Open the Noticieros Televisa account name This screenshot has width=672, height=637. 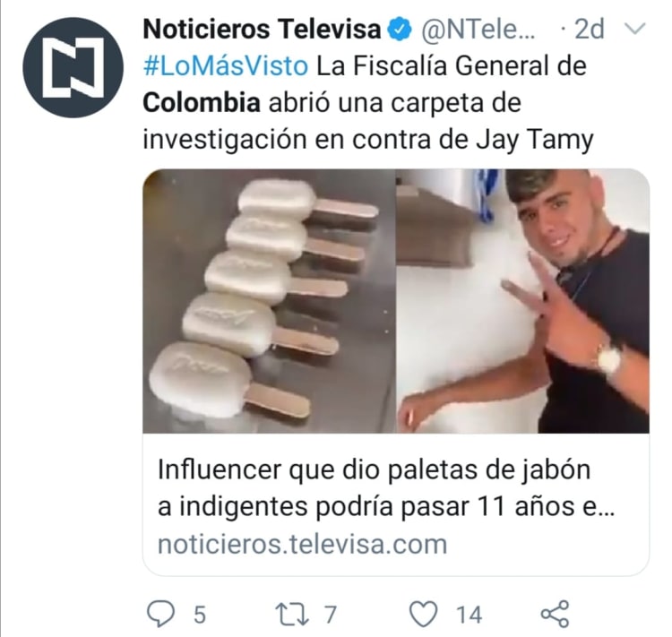point(262,30)
